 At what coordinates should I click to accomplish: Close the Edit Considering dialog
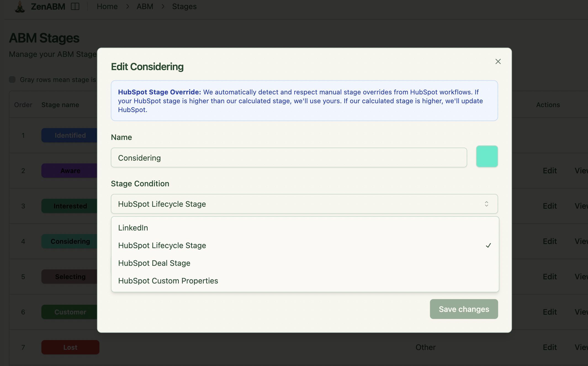pos(498,61)
